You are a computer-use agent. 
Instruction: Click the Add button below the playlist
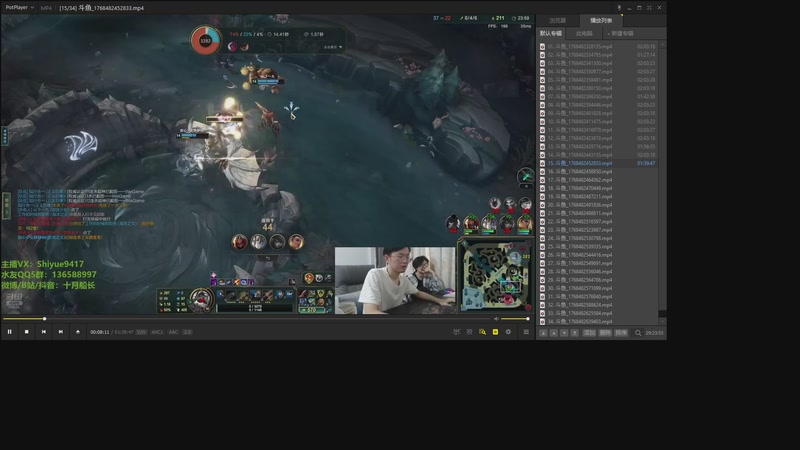click(x=589, y=333)
